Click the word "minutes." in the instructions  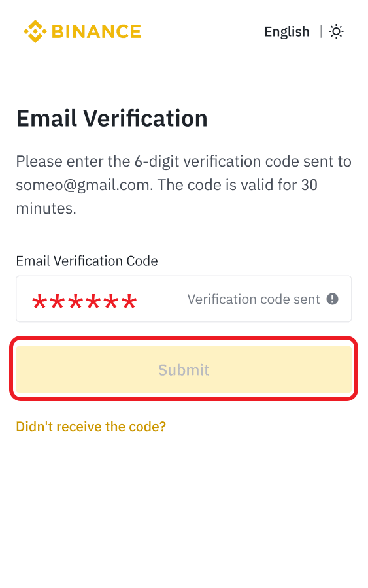coord(46,208)
